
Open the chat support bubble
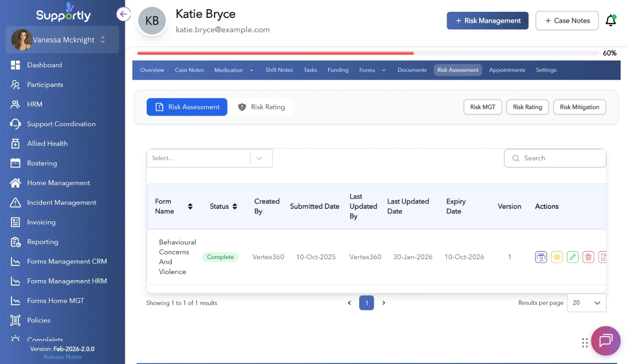tap(606, 340)
